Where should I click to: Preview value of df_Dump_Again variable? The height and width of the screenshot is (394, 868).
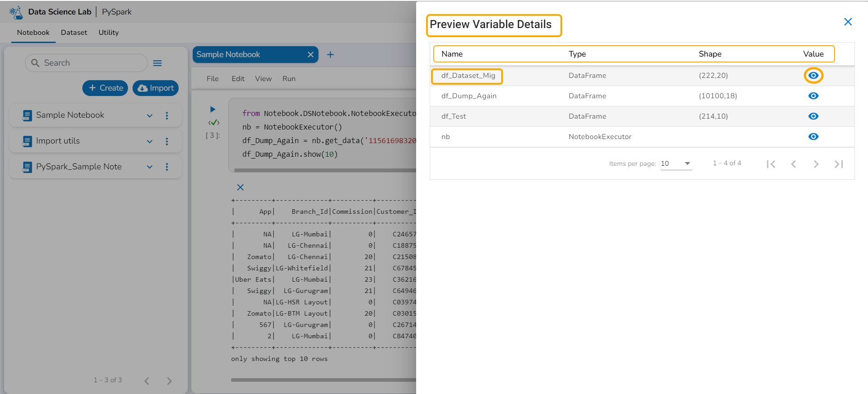tap(813, 96)
